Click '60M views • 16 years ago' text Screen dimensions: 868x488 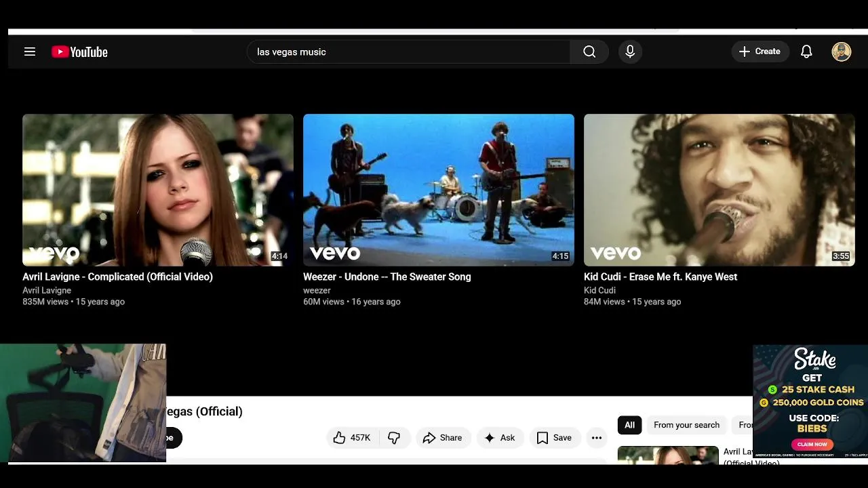pos(352,302)
